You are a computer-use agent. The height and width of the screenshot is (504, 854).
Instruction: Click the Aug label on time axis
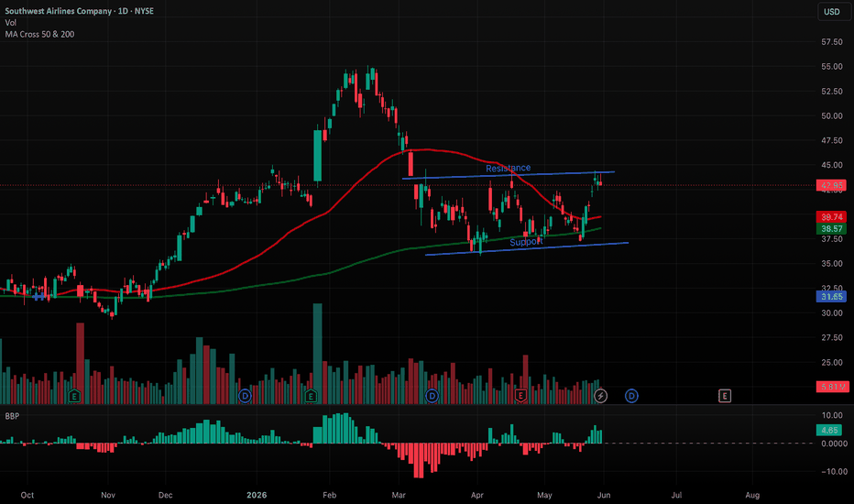point(752,495)
